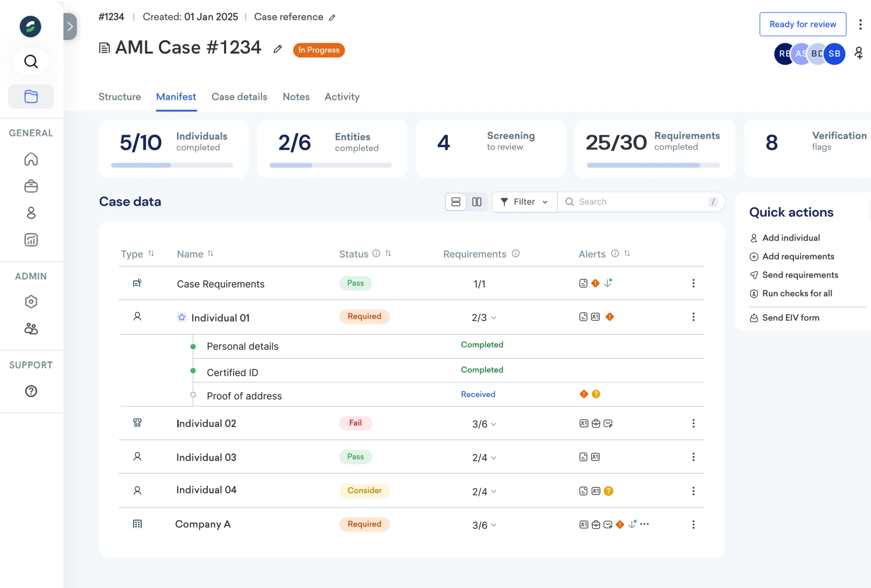Click the search magnifier in sidebar
Viewport: 871px width, 588px height.
pos(31,61)
